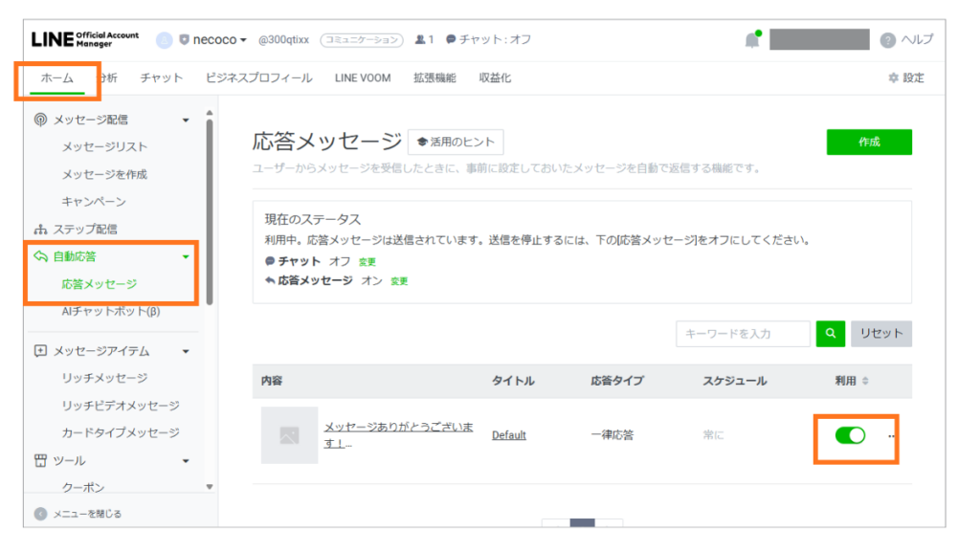Click 変更 next to 応答メッセージ オン status
The height and width of the screenshot is (552, 980).
(399, 281)
